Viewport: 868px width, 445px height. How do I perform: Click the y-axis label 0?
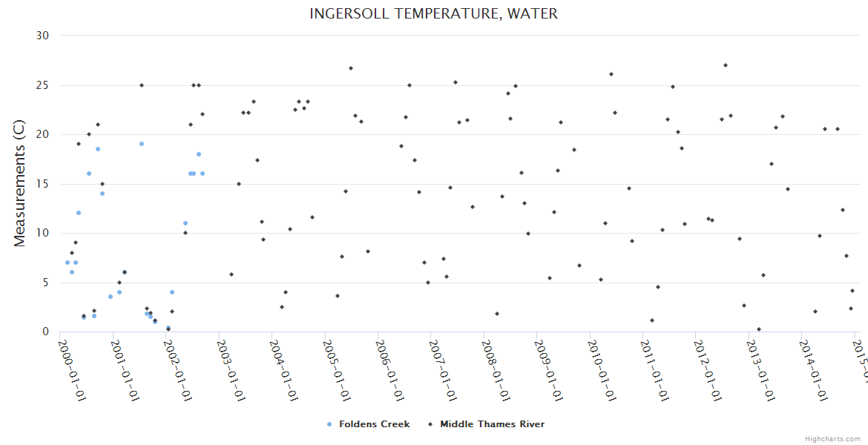[x=45, y=332]
